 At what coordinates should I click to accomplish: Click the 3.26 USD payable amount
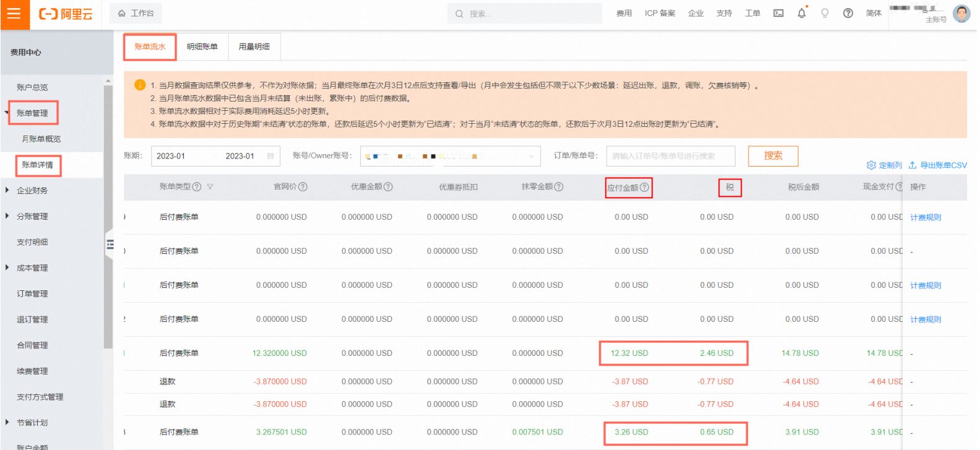click(631, 432)
